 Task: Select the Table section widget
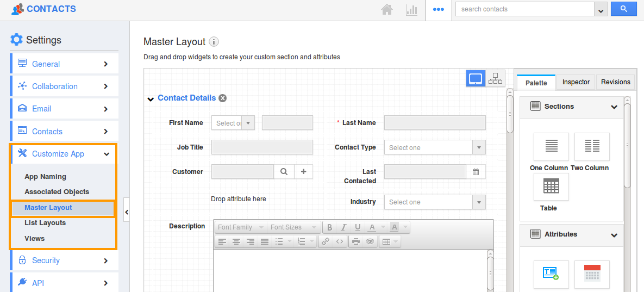[551, 187]
